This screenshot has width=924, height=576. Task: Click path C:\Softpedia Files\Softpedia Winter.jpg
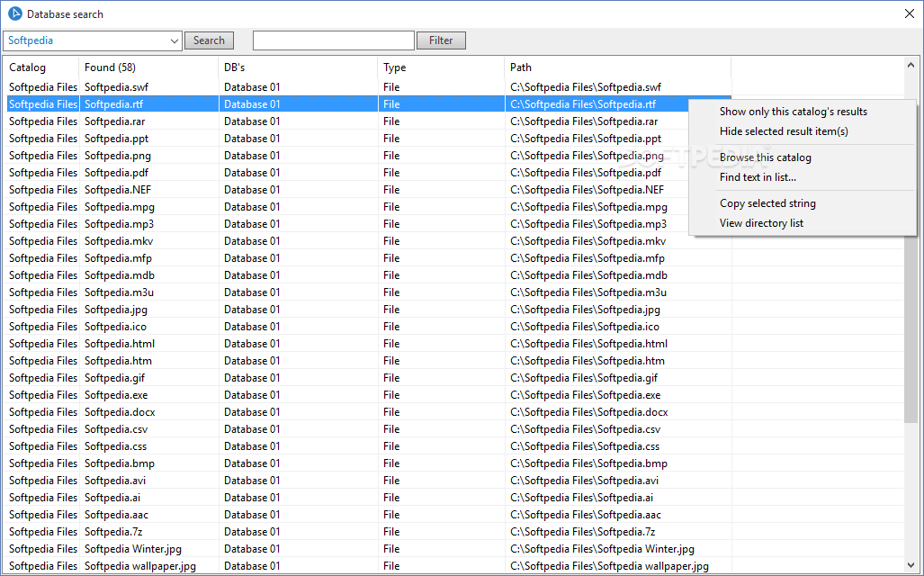(x=602, y=549)
